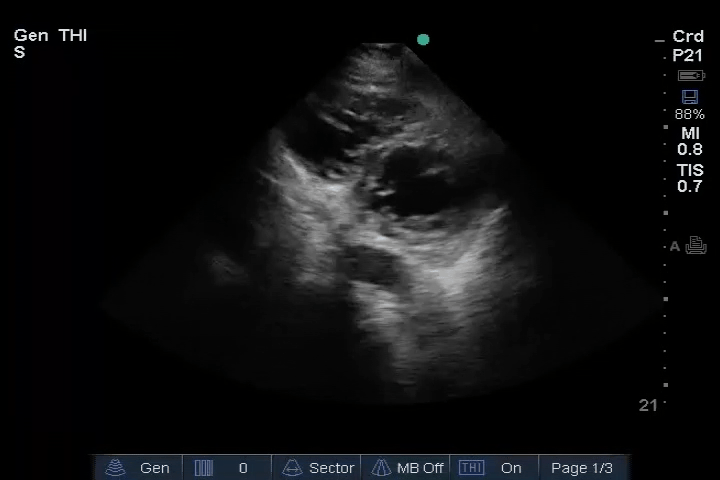The width and height of the screenshot is (720, 480).
Task: Go to next page via Page 1/3
Action: (x=582, y=468)
